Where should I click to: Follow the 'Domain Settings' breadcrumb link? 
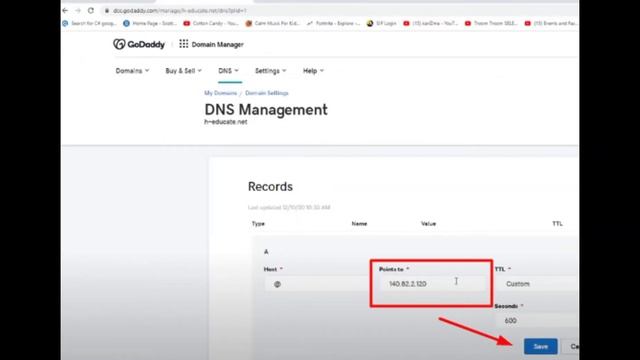pos(267,93)
